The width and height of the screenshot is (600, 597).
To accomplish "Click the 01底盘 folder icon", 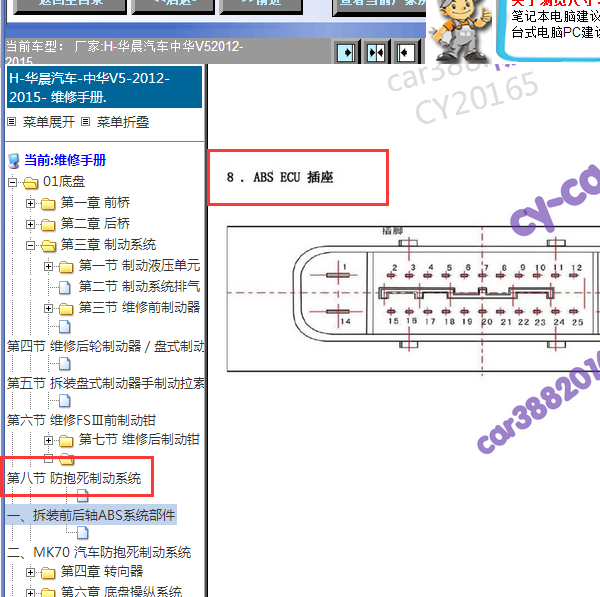I will click(31, 183).
